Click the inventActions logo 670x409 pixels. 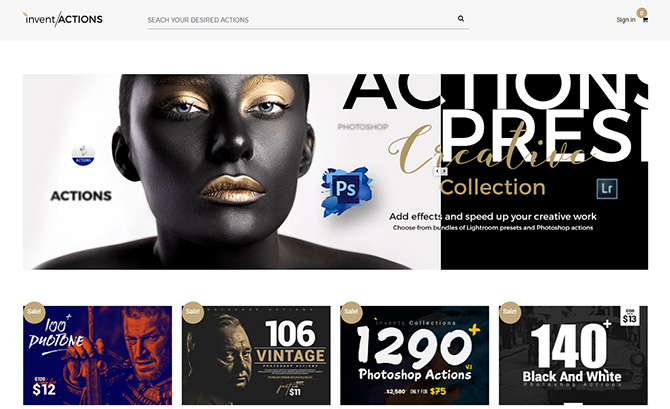pyautogui.click(x=62, y=19)
